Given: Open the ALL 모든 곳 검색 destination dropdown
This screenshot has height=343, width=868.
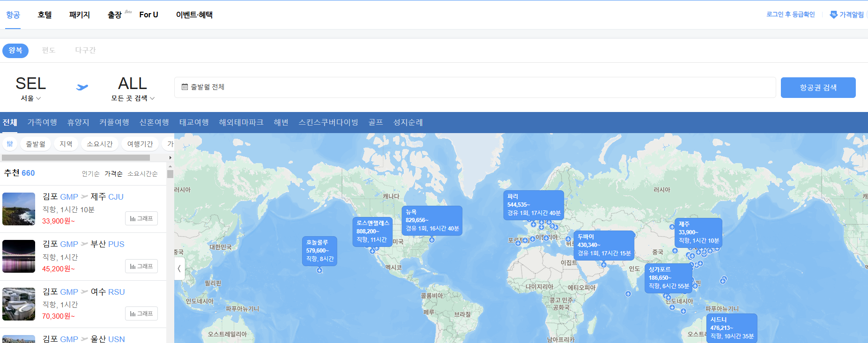Looking at the screenshot, I should tap(133, 89).
